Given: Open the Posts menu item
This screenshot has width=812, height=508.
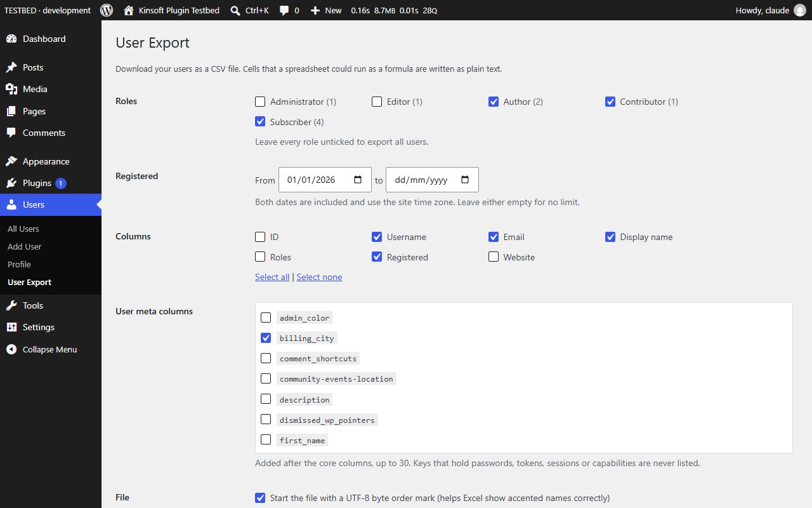Looking at the screenshot, I should point(51,67).
